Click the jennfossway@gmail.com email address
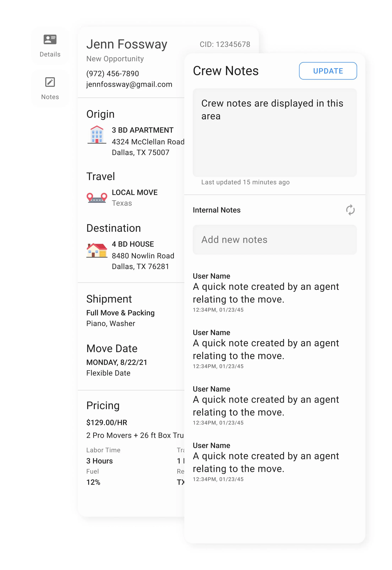Screen dimensions: 392x570 (129, 84)
